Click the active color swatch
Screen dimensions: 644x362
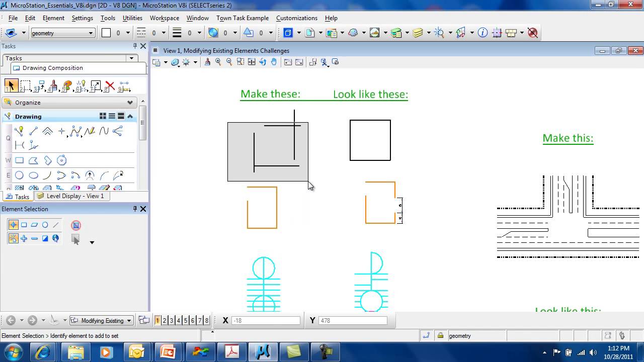tap(106, 33)
